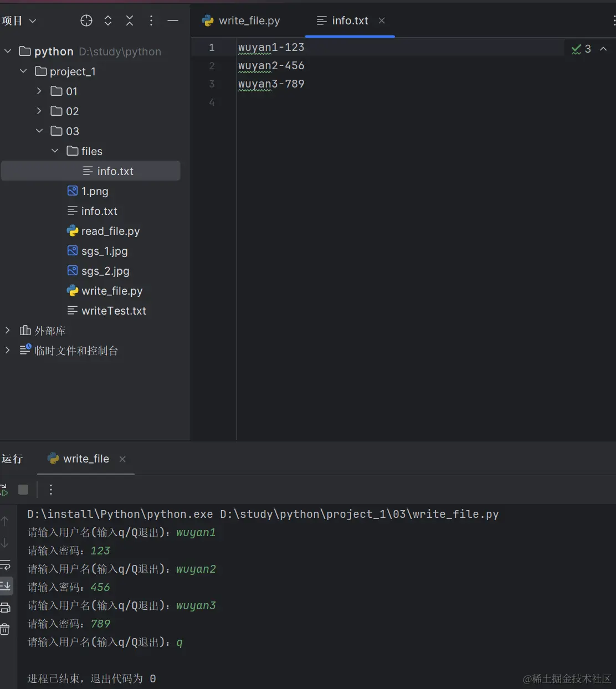Open writeTest.txt in project tree
Image resolution: width=616 pixels, height=689 pixels.
click(107, 311)
